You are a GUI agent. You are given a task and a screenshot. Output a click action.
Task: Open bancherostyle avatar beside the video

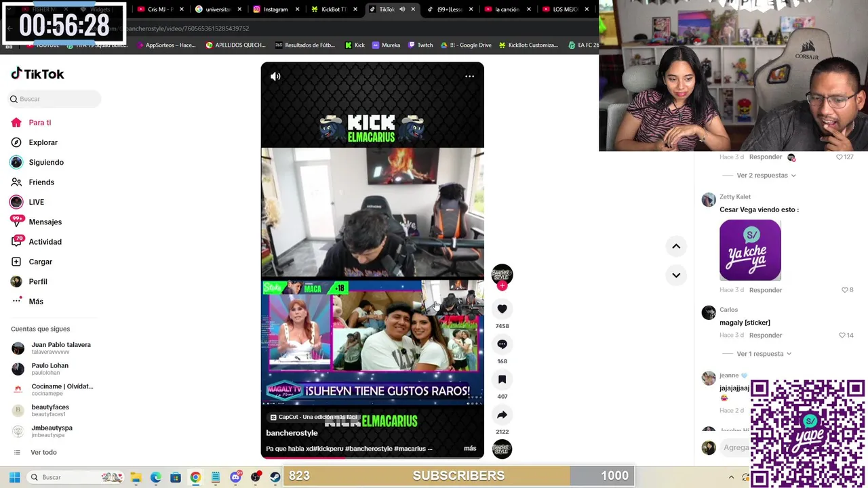502,274
